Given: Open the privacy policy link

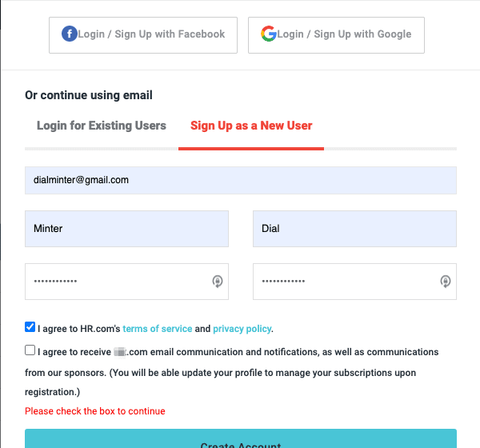Looking at the screenshot, I should pyautogui.click(x=242, y=329).
